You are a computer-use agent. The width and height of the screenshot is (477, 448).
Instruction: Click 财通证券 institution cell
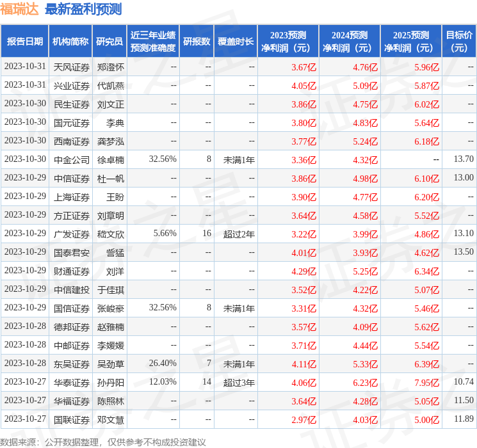click(x=72, y=271)
